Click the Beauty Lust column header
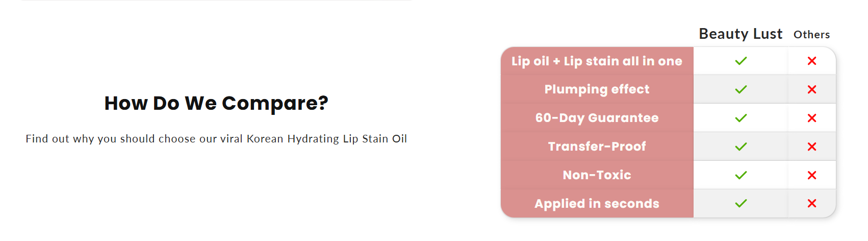The image size is (868, 241). [740, 34]
